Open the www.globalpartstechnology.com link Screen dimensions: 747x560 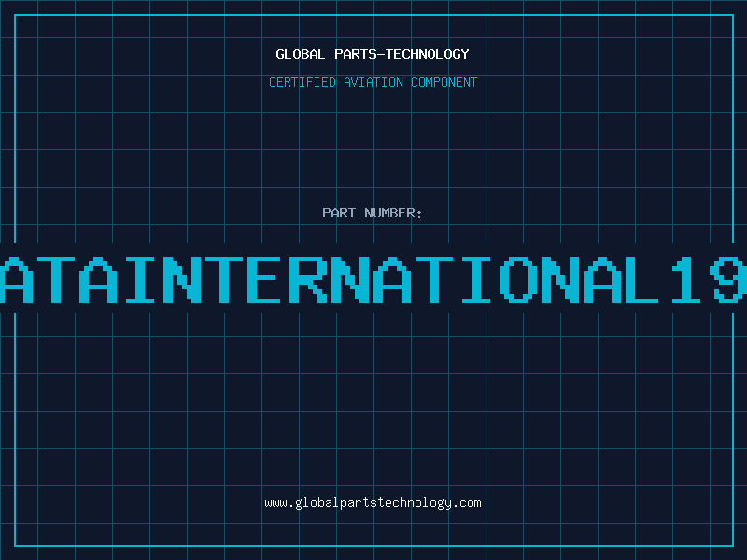373,503
